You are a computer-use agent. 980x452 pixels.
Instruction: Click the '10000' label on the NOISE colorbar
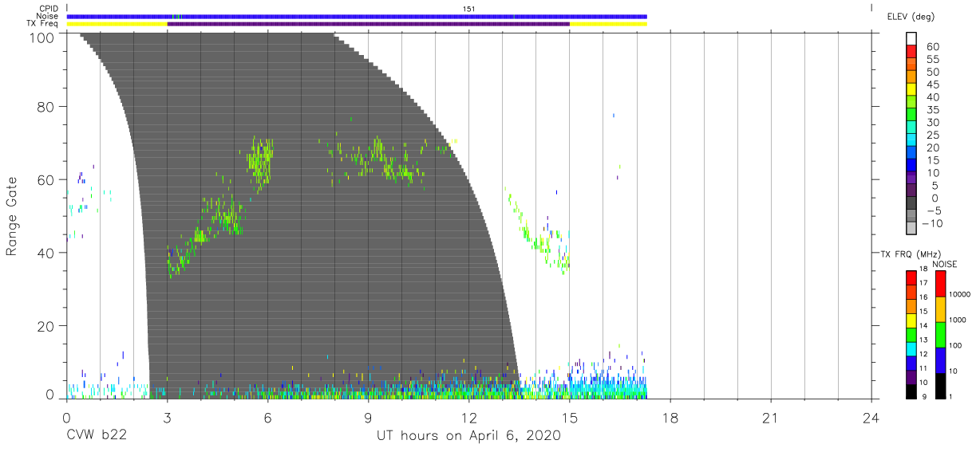tap(959, 294)
